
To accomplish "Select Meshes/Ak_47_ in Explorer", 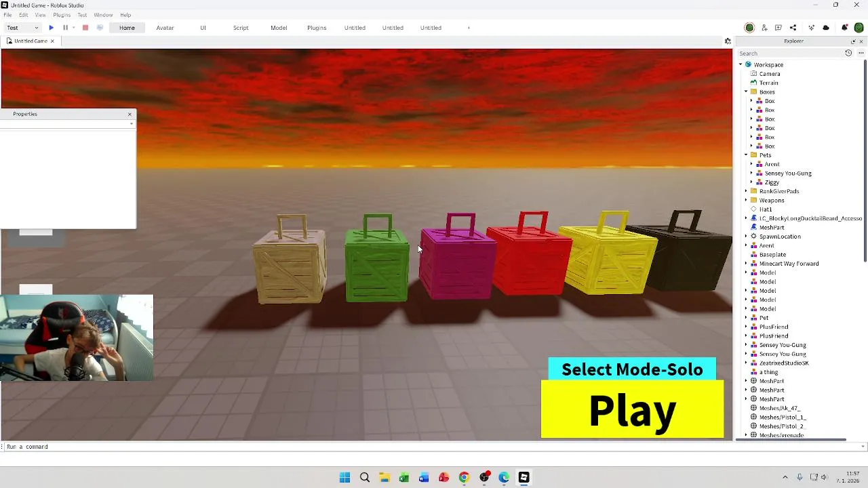I will pos(779,409).
